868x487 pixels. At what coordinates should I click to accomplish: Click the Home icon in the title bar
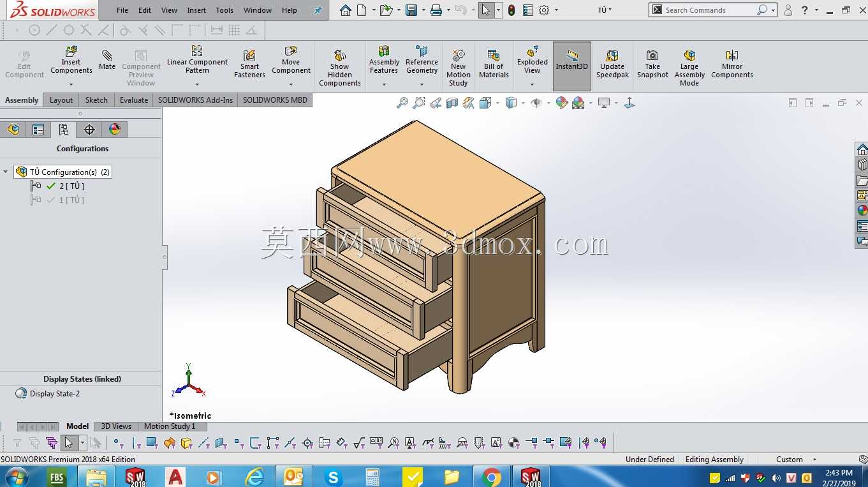345,10
